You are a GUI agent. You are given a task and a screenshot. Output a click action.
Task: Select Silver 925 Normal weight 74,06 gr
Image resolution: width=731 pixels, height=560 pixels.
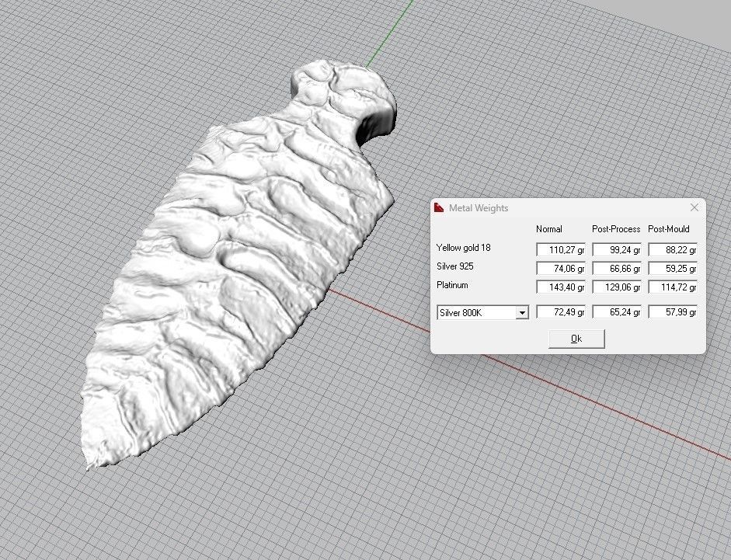[x=561, y=269]
